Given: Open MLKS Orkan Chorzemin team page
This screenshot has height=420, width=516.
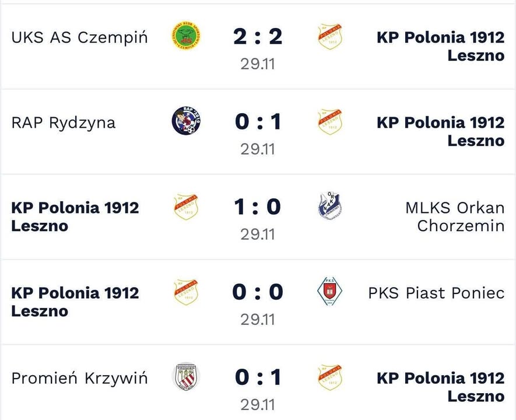Looking at the screenshot, I should pyautogui.click(x=454, y=216).
